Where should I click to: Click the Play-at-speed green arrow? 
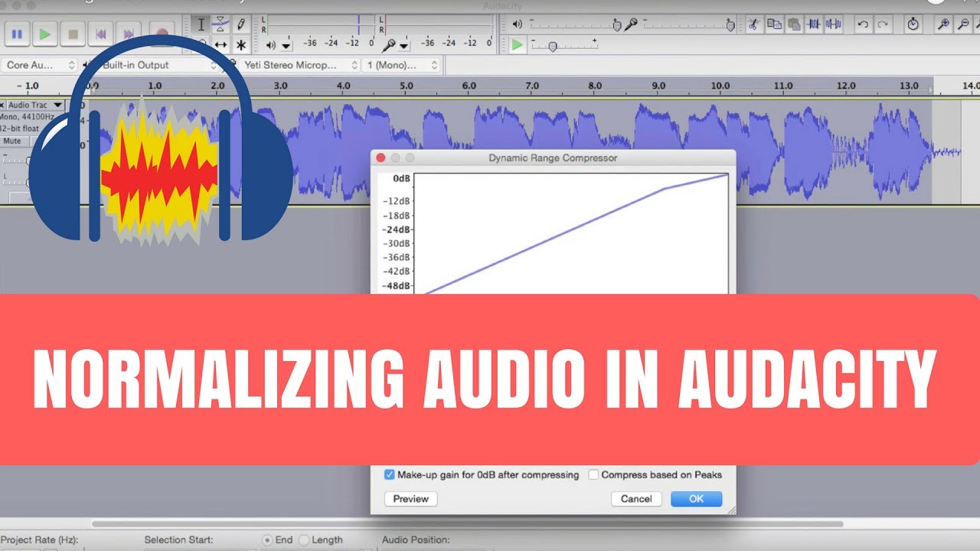coord(518,45)
